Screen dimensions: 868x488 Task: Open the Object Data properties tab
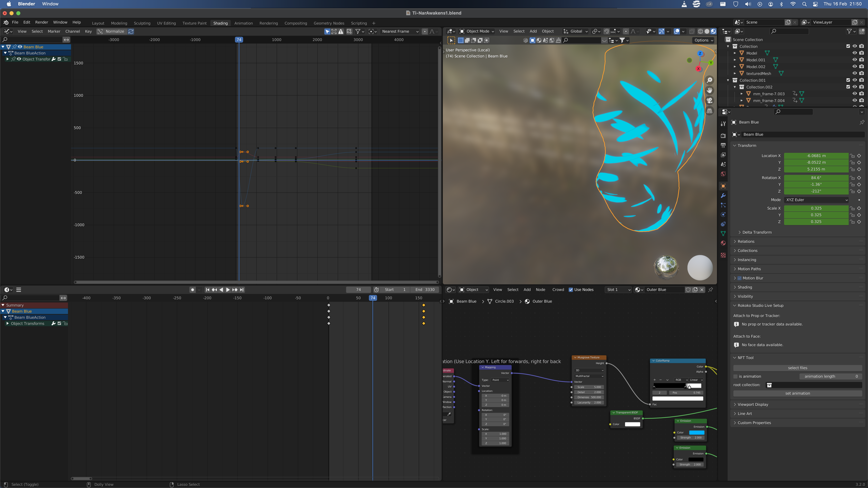(723, 233)
